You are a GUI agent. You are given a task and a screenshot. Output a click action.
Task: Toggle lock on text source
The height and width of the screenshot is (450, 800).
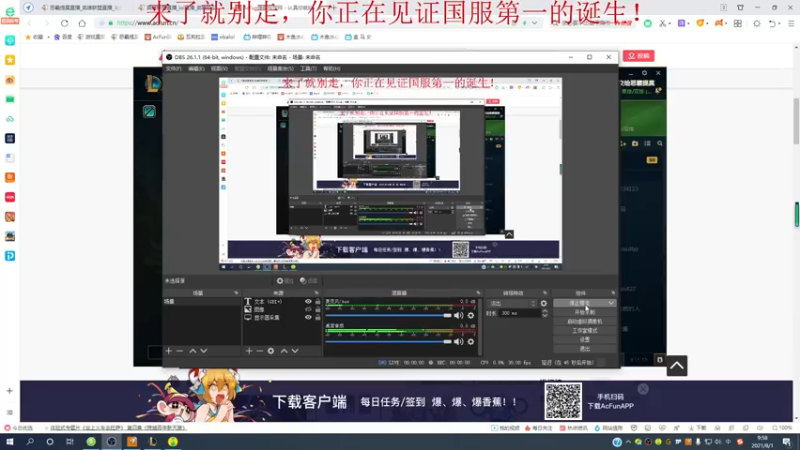point(317,302)
